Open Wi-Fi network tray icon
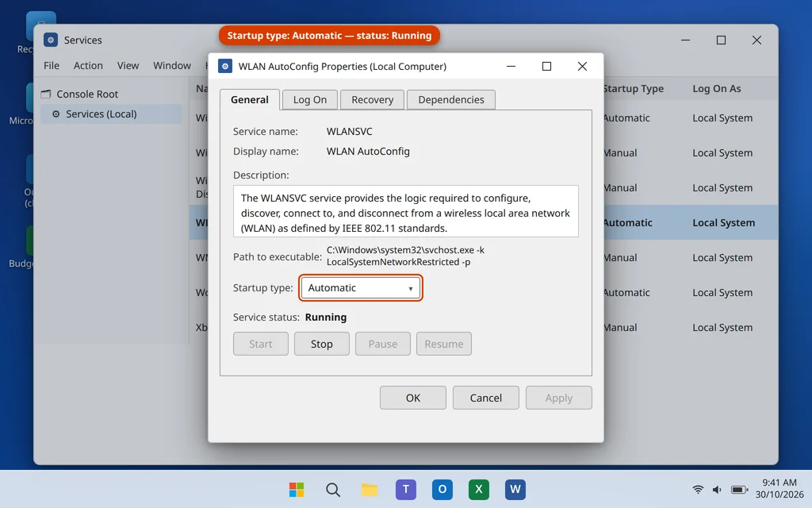Screen dimensions: 812x508 (698, 489)
